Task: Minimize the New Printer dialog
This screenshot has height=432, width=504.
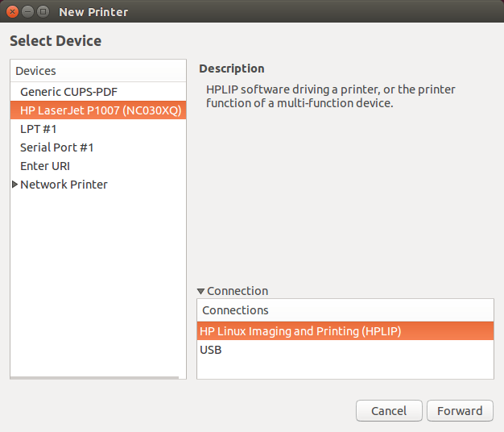Action: tap(28, 12)
